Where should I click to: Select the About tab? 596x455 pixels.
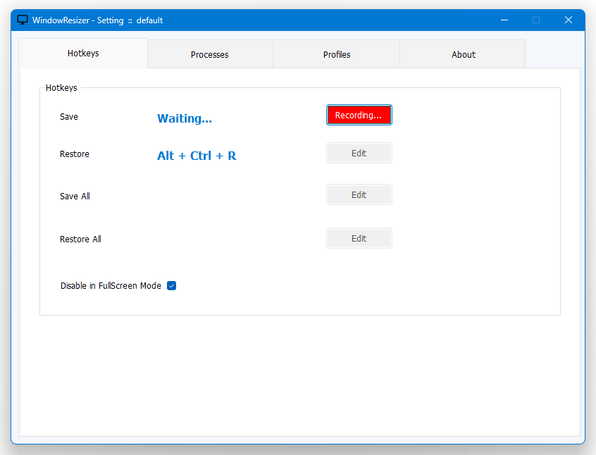pyautogui.click(x=463, y=54)
